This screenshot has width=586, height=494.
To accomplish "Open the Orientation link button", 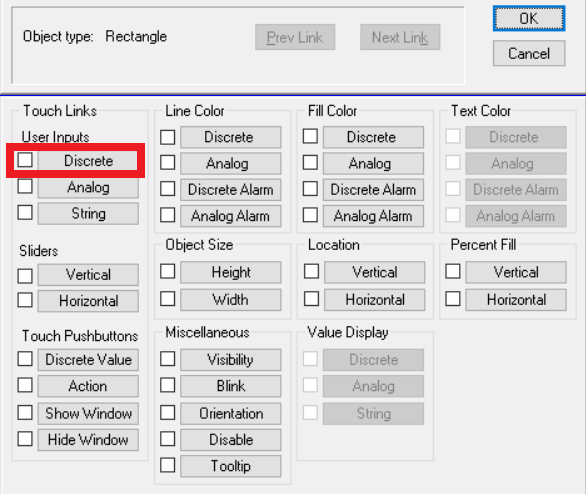I will [231, 413].
